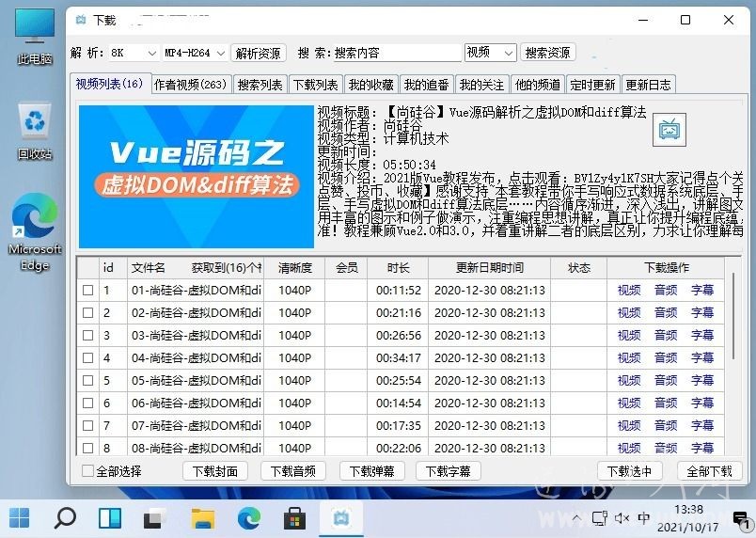Open Microsoft Store from taskbar

294,518
